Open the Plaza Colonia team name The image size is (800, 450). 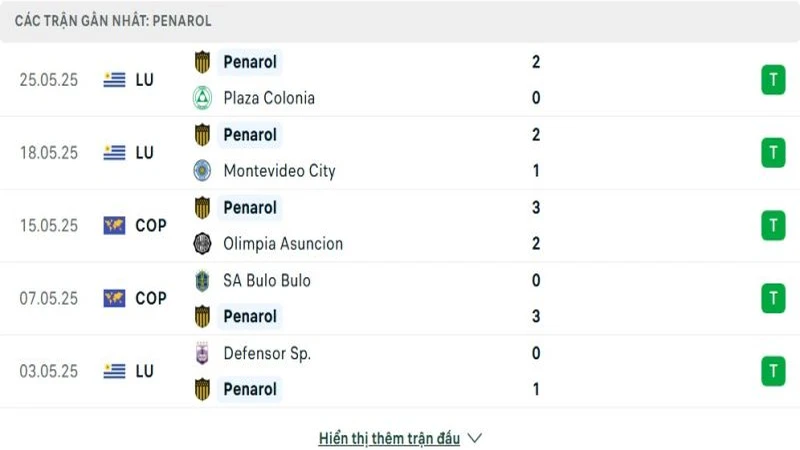point(269,98)
